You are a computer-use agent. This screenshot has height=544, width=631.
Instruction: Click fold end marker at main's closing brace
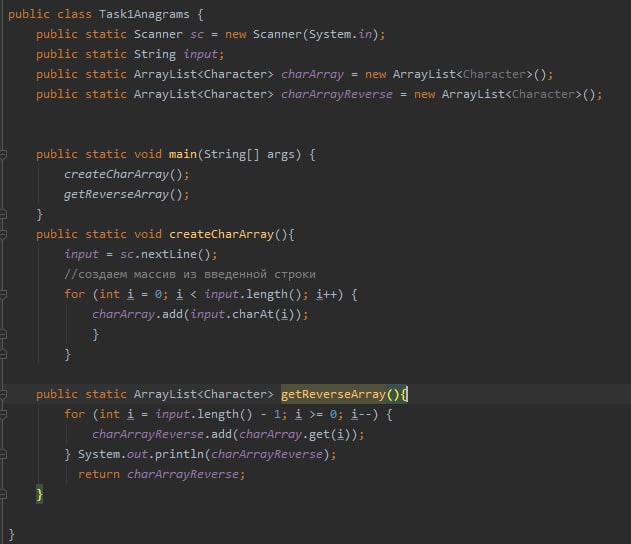[x=3, y=214]
